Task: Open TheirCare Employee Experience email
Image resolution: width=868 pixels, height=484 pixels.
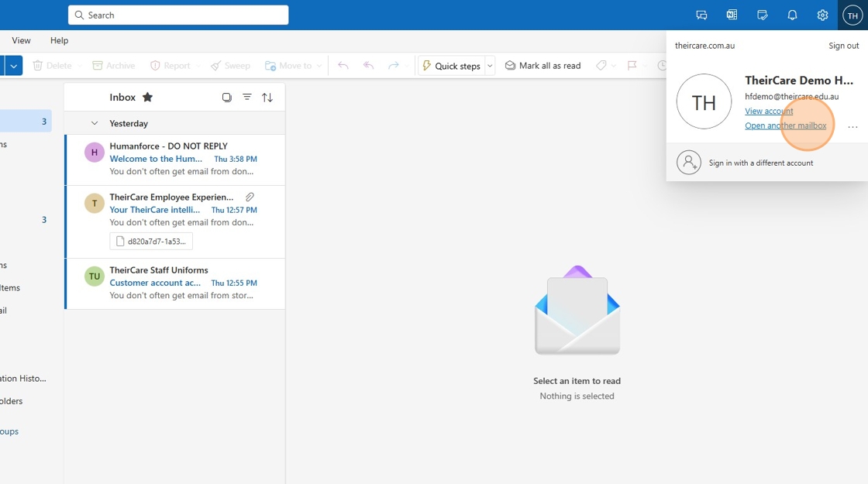Action: pyautogui.click(x=175, y=221)
